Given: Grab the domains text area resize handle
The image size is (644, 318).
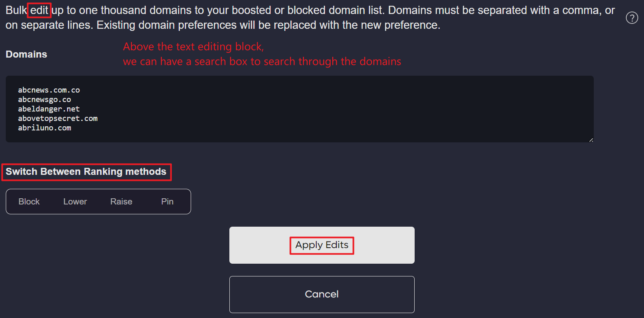Looking at the screenshot, I should [x=591, y=140].
